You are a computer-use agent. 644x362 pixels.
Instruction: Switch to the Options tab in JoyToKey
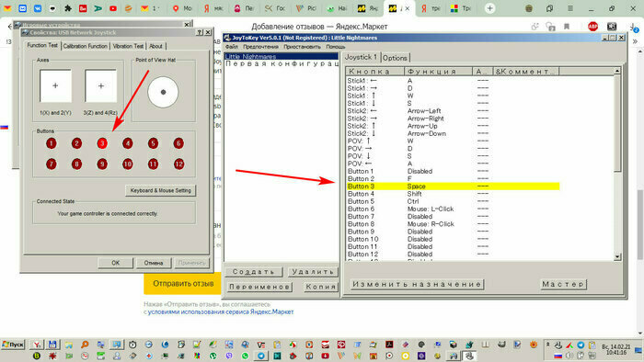click(x=395, y=58)
